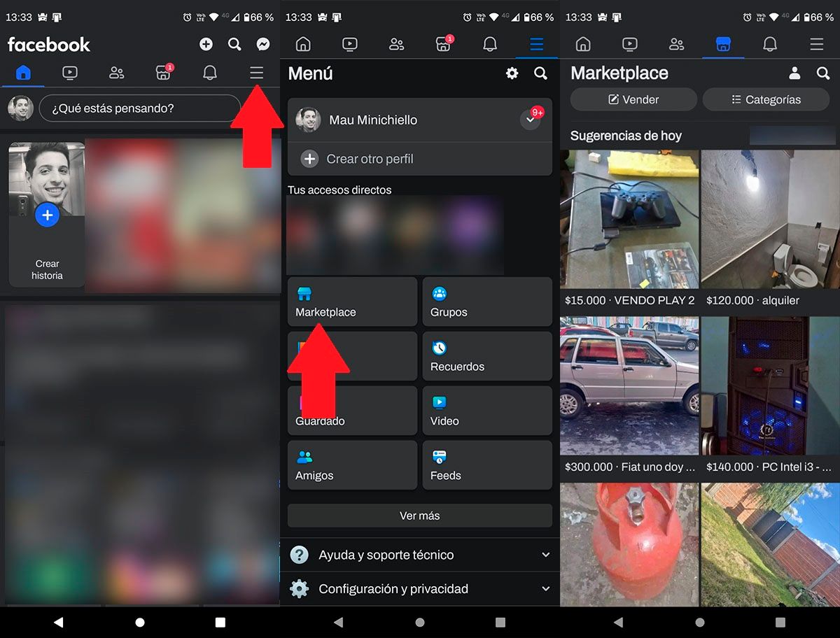Tap bell icon on the Menú screen

click(x=490, y=44)
